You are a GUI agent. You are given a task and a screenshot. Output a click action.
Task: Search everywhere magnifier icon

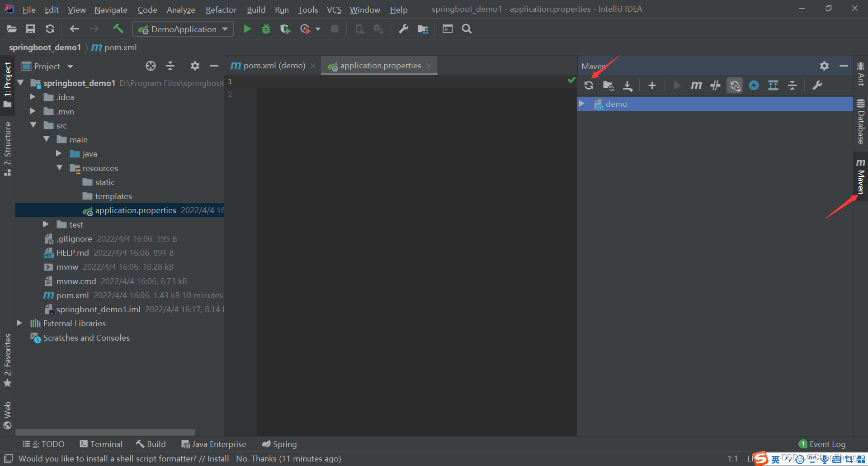(x=467, y=29)
